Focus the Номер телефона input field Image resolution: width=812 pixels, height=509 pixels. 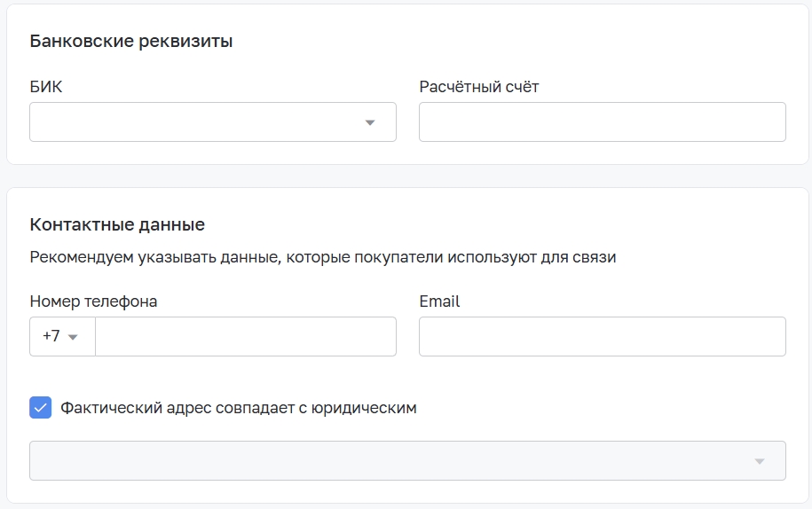[246, 337]
